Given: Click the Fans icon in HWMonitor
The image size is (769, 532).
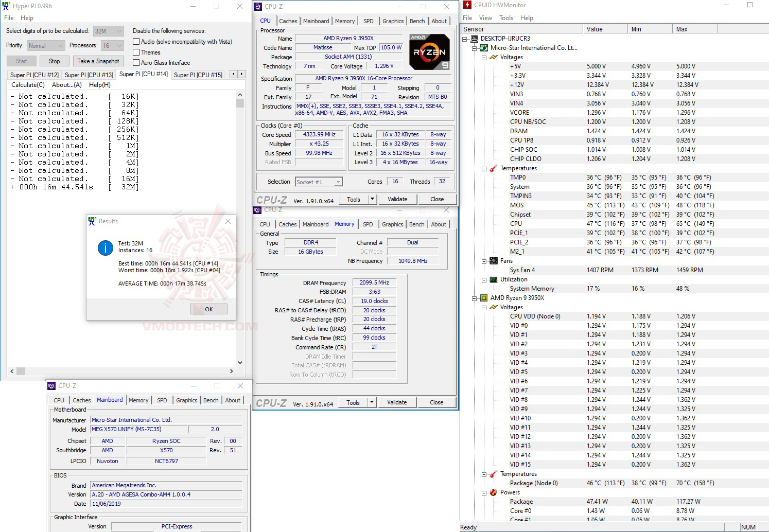Looking at the screenshot, I should pyautogui.click(x=493, y=260).
